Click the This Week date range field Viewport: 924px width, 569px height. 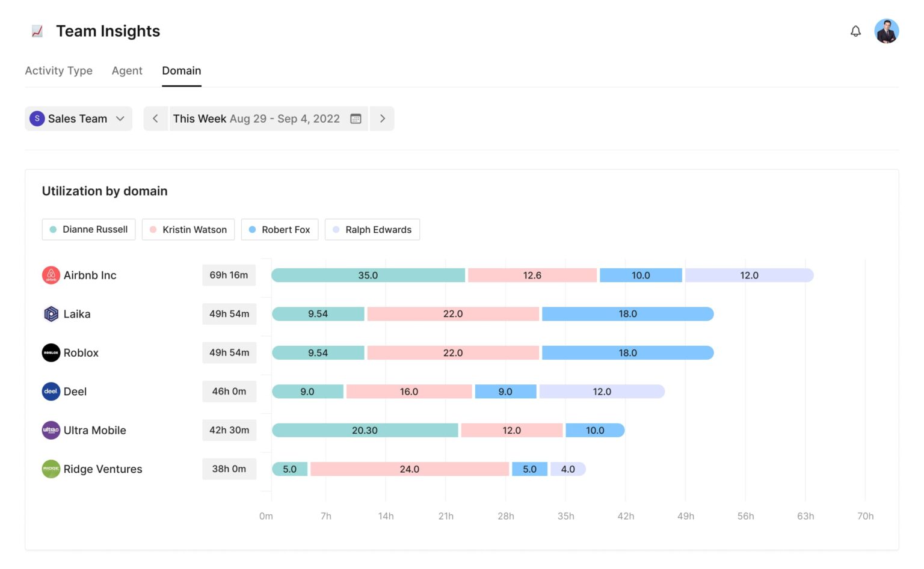(x=268, y=118)
